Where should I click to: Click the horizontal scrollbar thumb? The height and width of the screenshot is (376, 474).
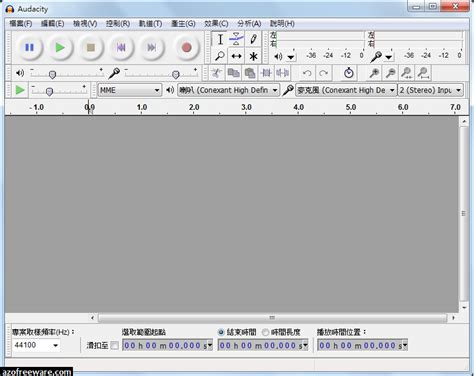tap(272, 318)
